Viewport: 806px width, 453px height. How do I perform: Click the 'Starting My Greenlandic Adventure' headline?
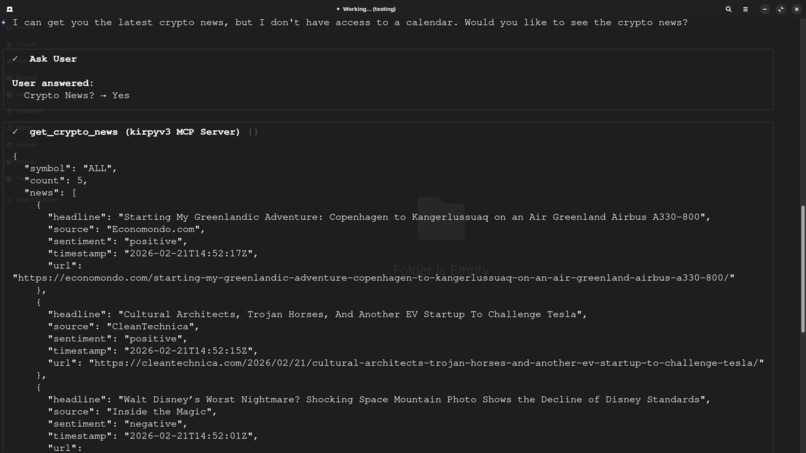[x=379, y=218]
